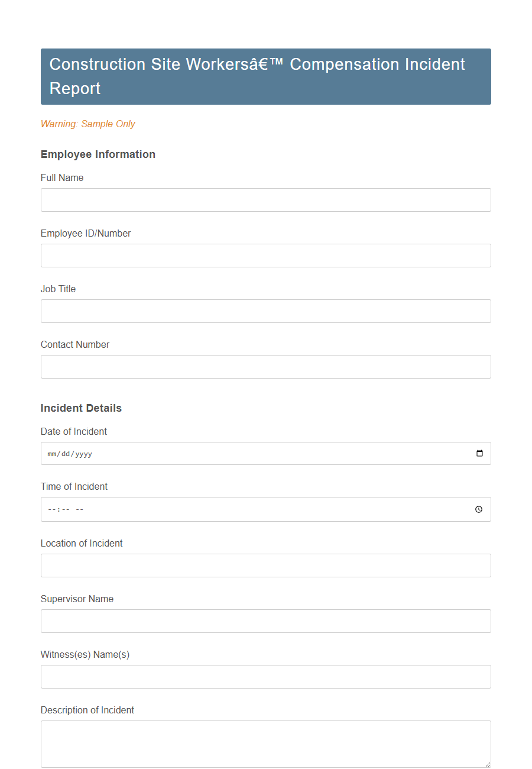Click the Employee ID/Number field
The image size is (532, 769).
click(265, 255)
